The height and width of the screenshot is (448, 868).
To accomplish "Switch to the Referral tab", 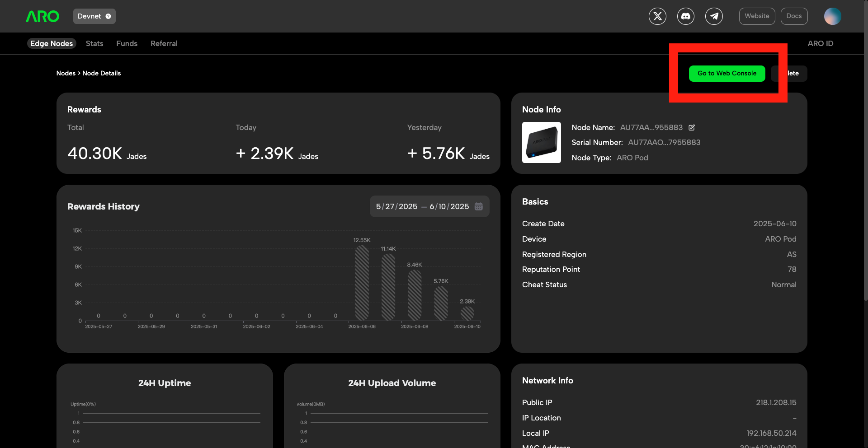I will tap(164, 43).
